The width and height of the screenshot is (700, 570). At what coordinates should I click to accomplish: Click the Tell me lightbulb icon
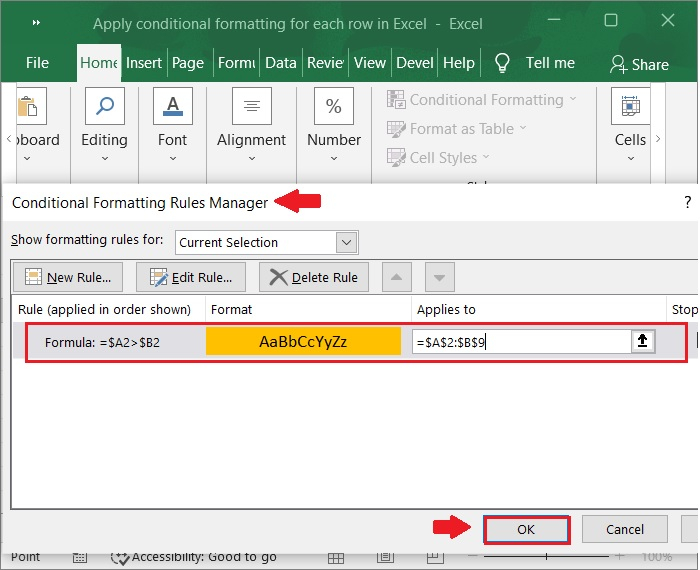502,63
